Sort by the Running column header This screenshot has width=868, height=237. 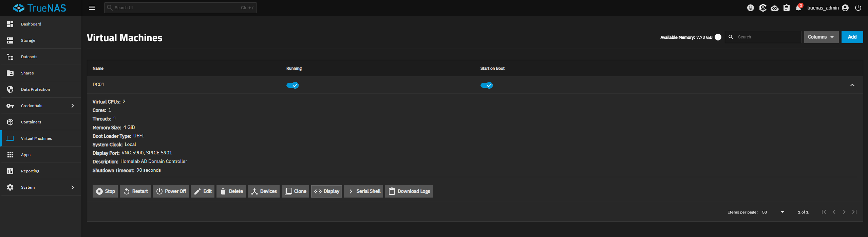tap(294, 68)
